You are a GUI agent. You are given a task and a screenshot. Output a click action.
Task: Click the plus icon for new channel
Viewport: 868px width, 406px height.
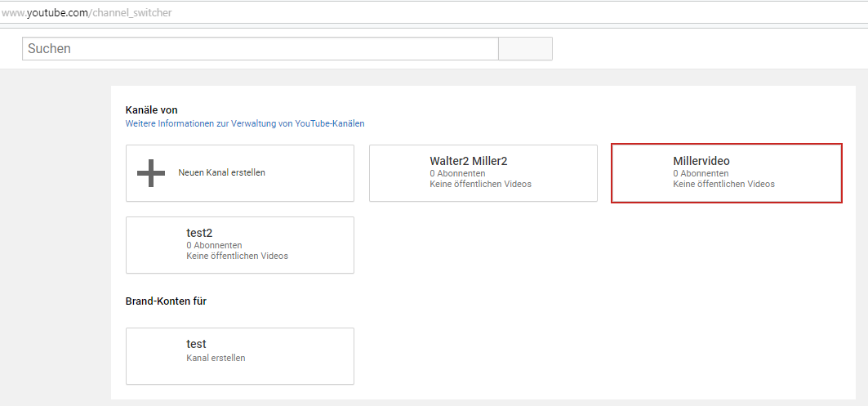point(150,173)
